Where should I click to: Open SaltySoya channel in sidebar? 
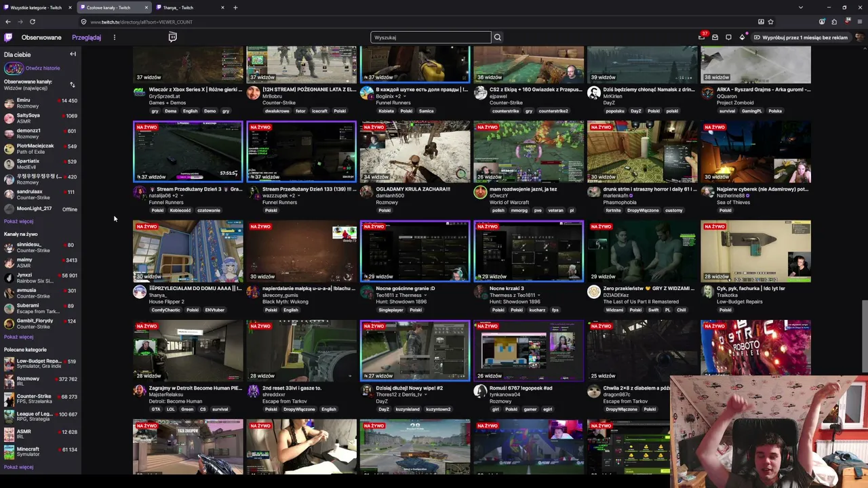pos(41,118)
